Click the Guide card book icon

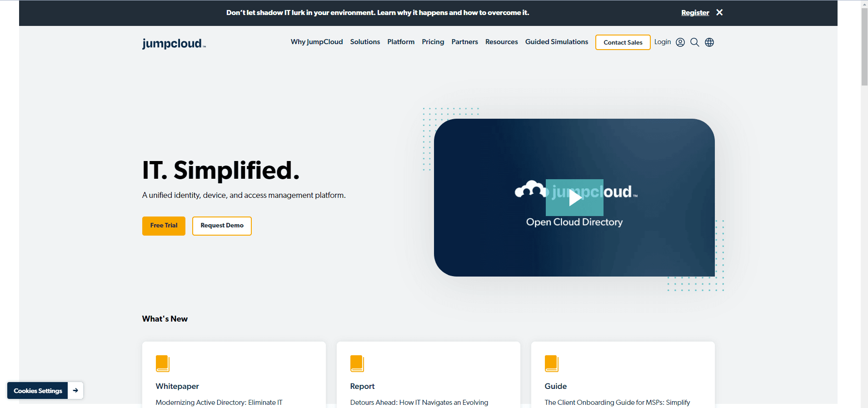(x=552, y=363)
